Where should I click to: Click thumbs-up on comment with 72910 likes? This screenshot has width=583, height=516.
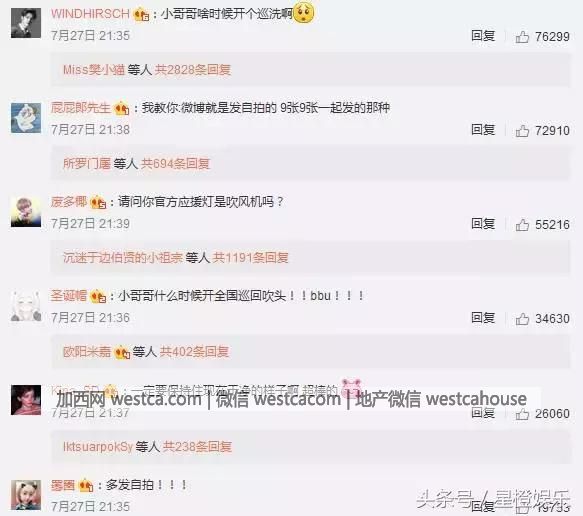tap(522, 131)
